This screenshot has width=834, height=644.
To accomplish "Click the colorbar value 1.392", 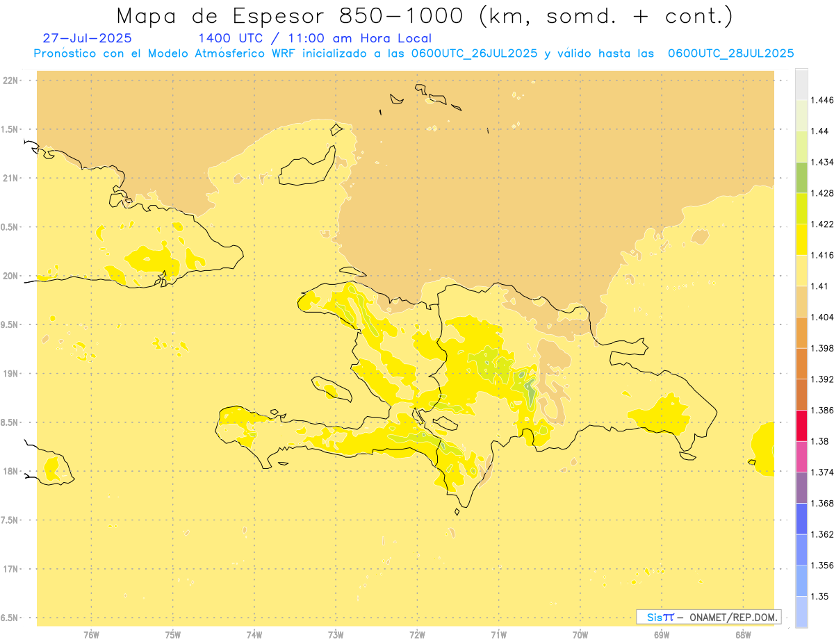I will [x=824, y=379].
